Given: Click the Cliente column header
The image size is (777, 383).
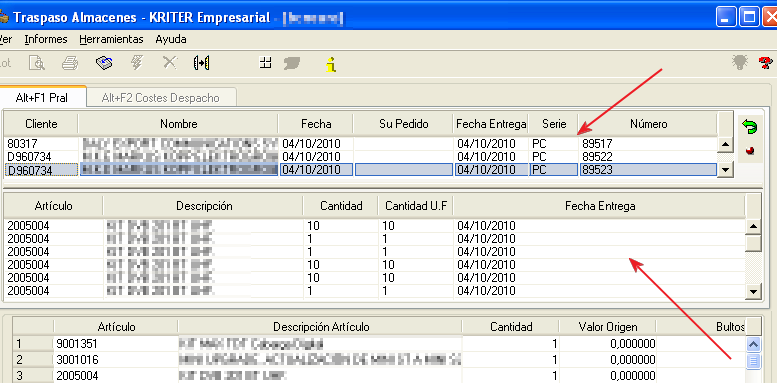Looking at the screenshot, I should (41, 124).
